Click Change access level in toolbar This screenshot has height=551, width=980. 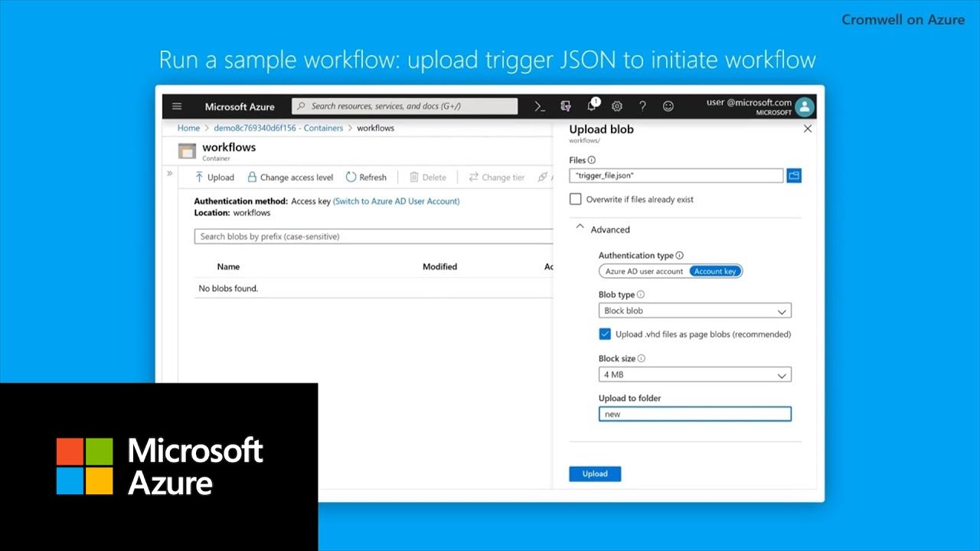(290, 178)
